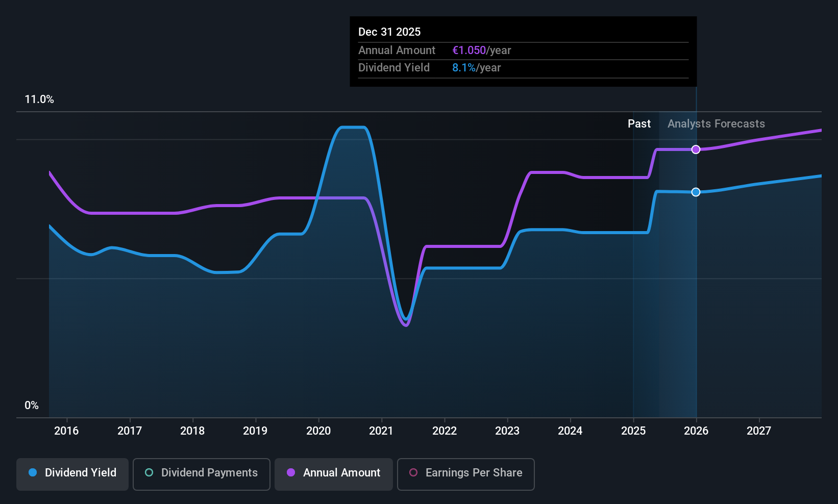Click the 2022 x-axis label
Image resolution: width=838 pixels, height=504 pixels.
[445, 431]
